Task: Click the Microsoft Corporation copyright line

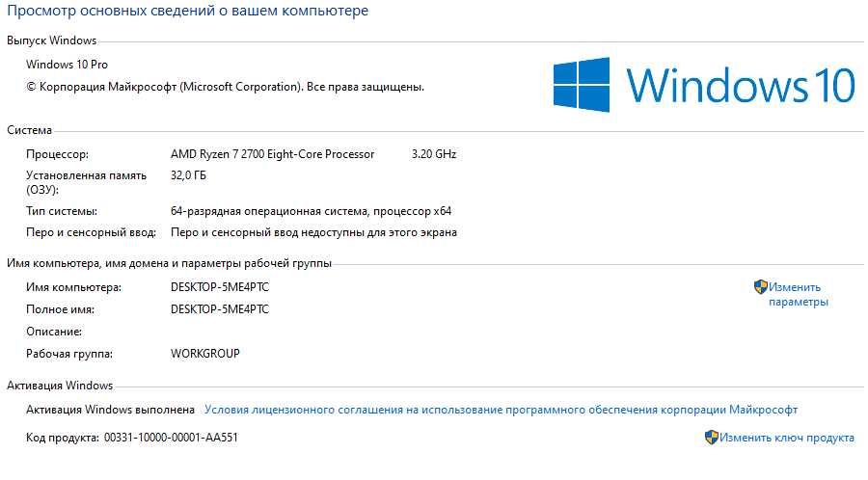Action: coord(225,87)
